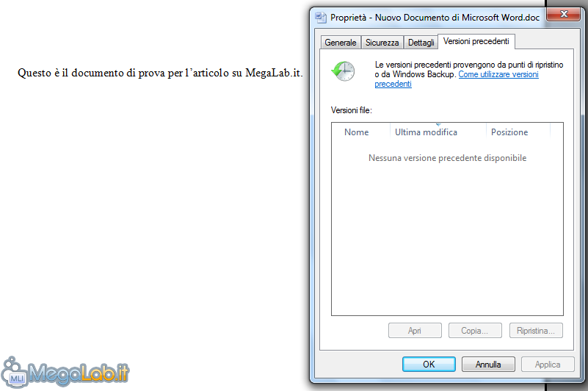Click the Apri button
This screenshot has height=391, width=588.
pos(415,331)
